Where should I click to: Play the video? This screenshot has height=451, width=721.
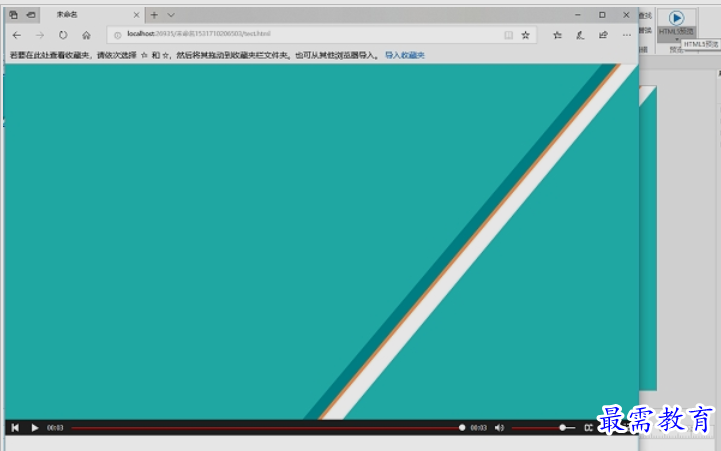34,428
